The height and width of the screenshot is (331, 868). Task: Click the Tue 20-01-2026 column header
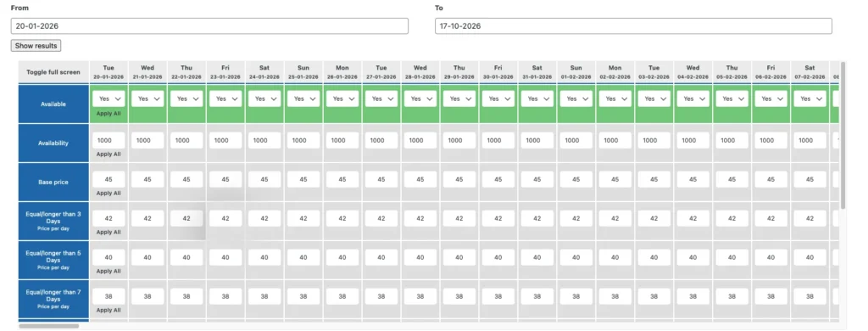(108, 72)
